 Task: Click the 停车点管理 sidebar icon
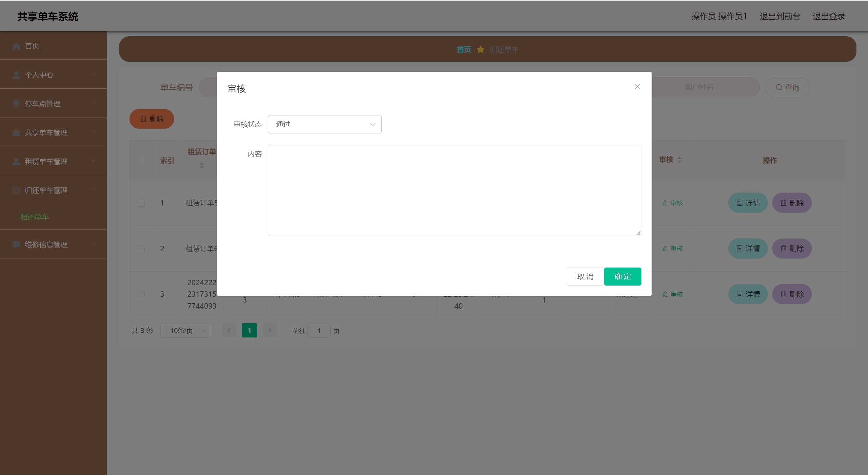click(x=16, y=104)
